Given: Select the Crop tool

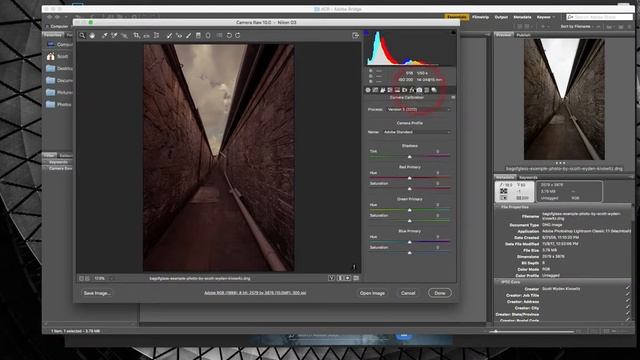Looking at the screenshot, I should [136, 36].
